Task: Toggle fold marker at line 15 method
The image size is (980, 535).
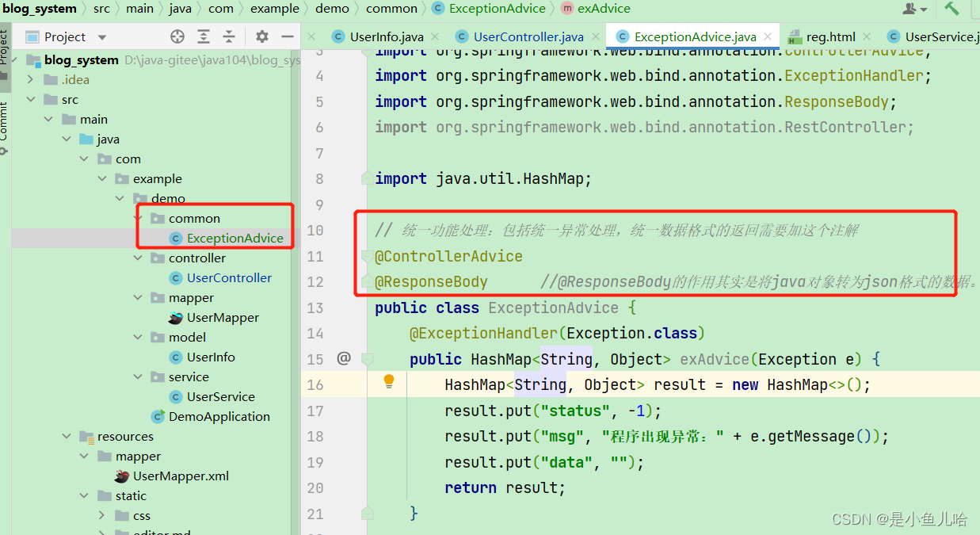Action: pos(367,359)
